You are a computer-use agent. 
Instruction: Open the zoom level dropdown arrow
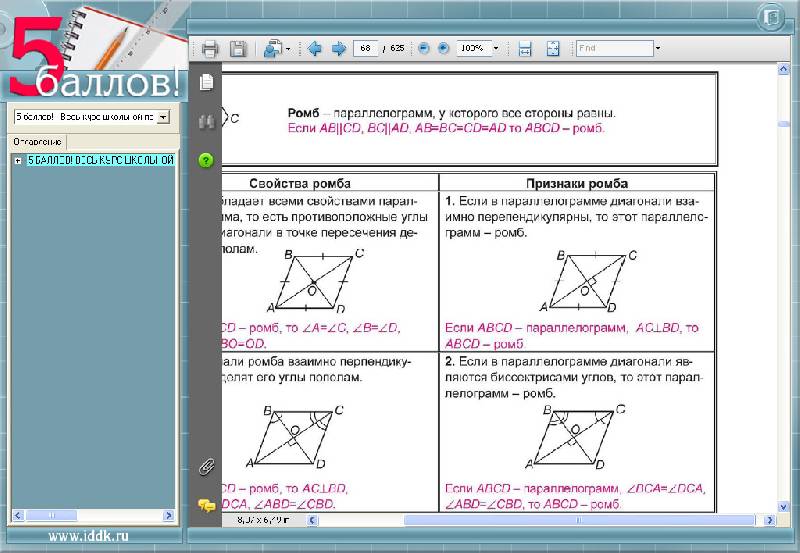(x=496, y=48)
